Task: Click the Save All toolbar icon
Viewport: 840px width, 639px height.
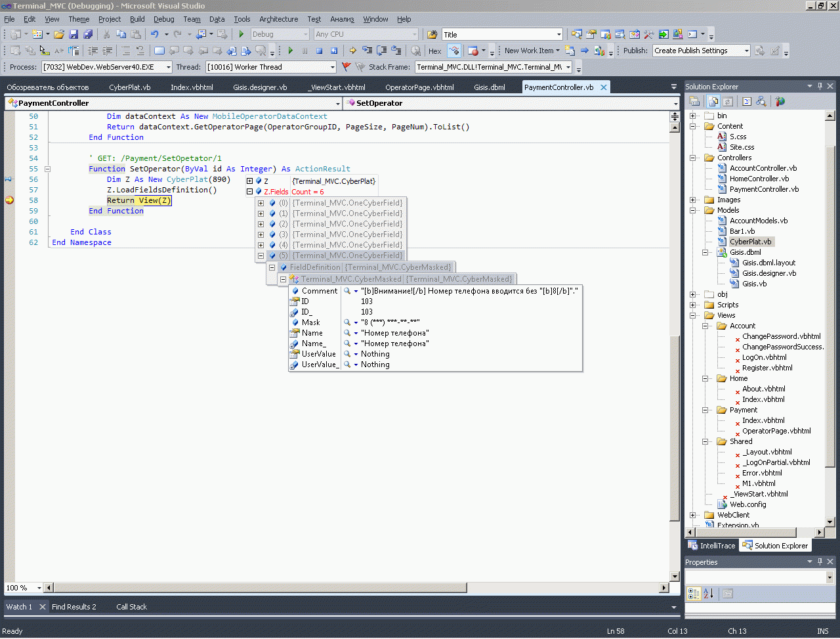Action: tap(88, 34)
